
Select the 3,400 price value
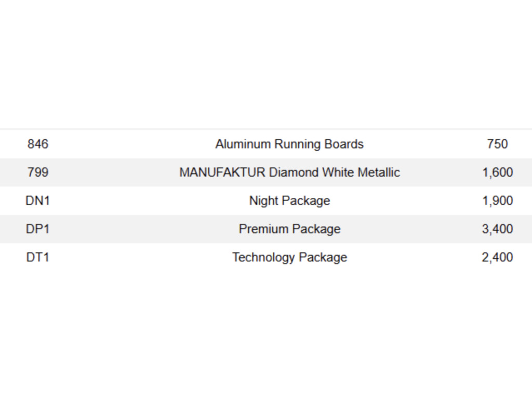(497, 229)
